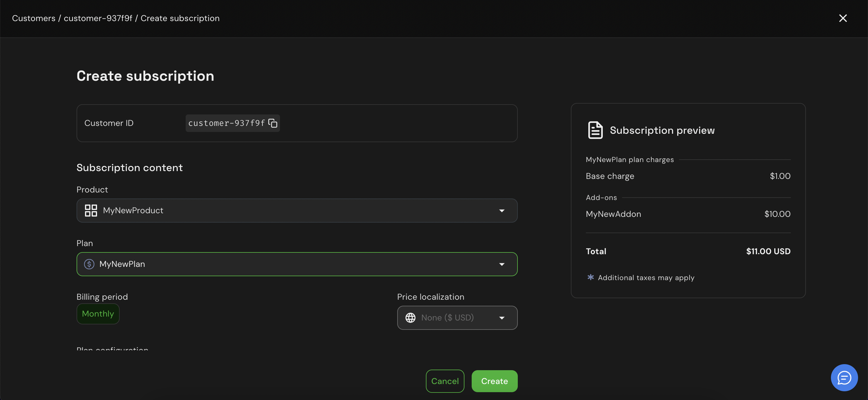
Task: Click the taxes asterisk icon
Action: tap(590, 277)
